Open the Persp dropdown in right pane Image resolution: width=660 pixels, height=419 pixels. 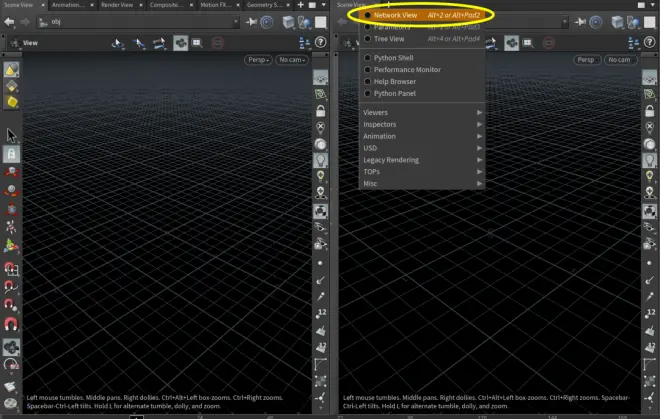(587, 60)
